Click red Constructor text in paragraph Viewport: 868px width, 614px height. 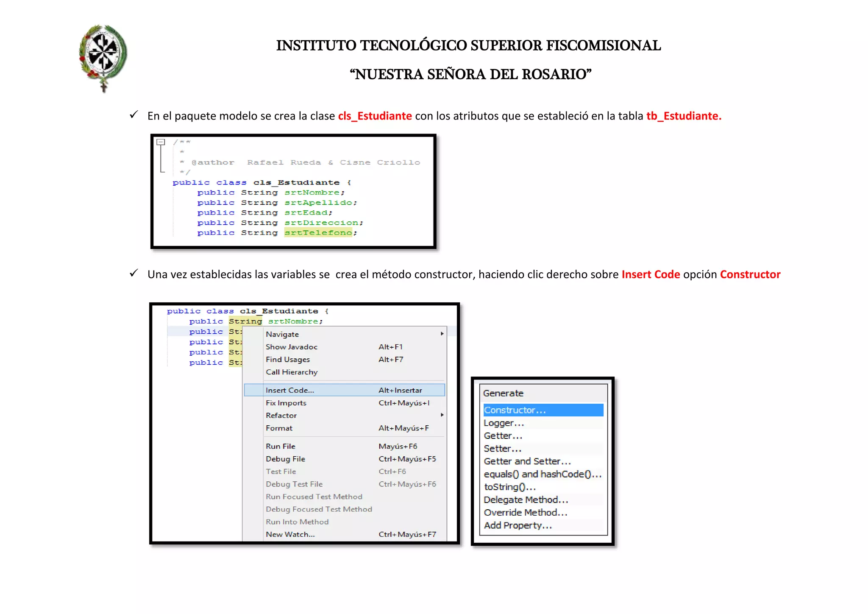coord(750,274)
